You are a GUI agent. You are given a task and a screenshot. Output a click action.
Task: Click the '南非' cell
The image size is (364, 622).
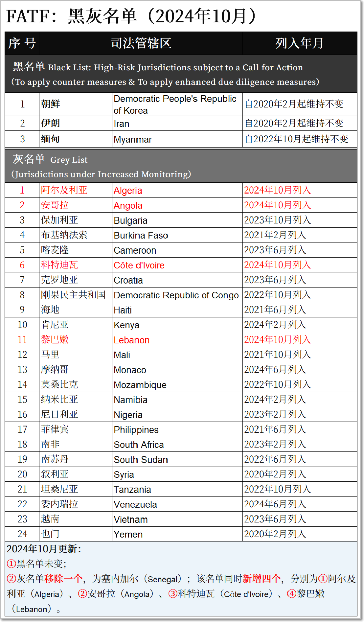(x=75, y=444)
